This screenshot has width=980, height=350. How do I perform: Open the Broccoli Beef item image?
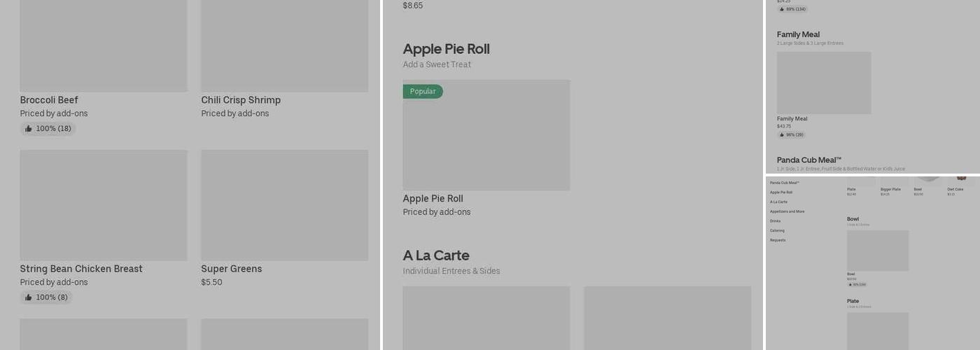tap(104, 45)
